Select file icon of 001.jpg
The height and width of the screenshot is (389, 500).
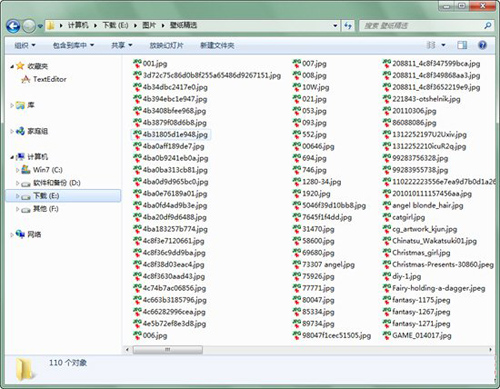pos(137,63)
